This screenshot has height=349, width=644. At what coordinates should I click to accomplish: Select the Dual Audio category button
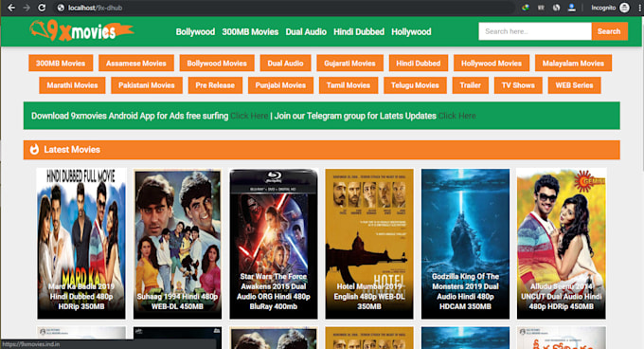[285, 64]
